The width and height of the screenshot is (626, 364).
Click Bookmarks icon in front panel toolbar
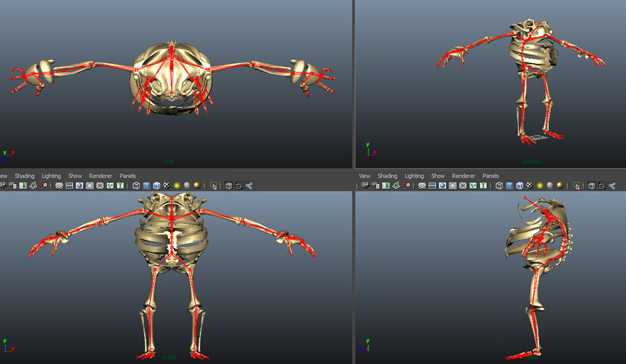22,185
